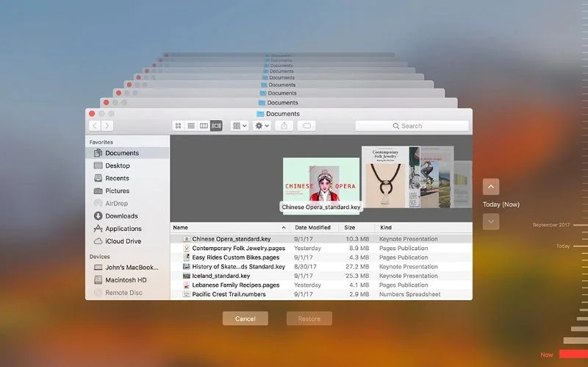
Task: Open Downloads in the sidebar
Action: (x=127, y=215)
